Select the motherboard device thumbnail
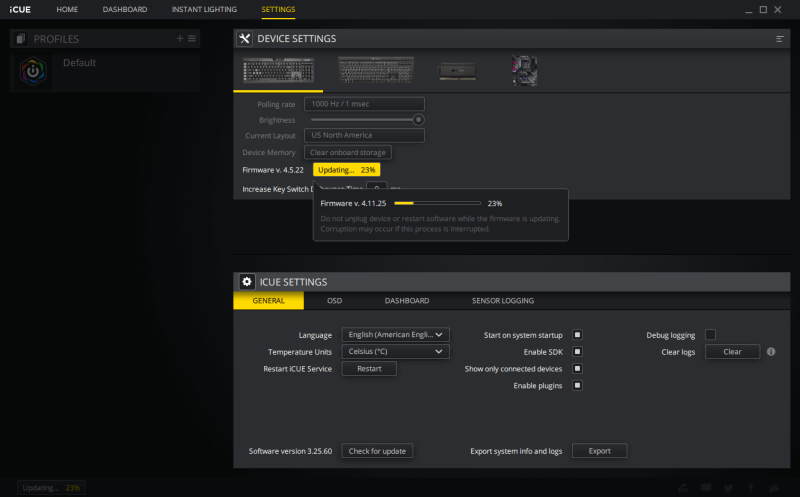The height and width of the screenshot is (497, 800). [x=524, y=70]
